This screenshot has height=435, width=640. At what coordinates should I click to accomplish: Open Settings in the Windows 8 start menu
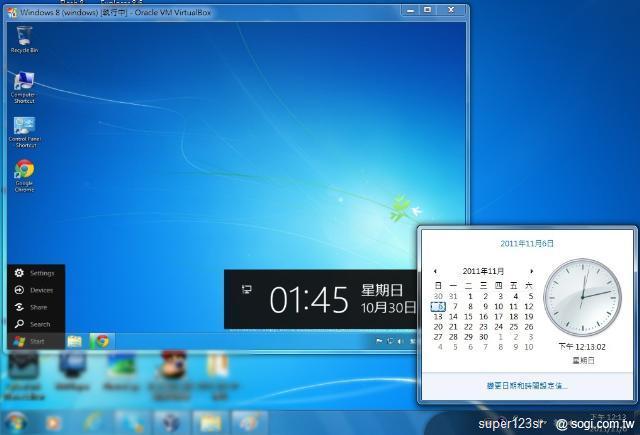[36, 273]
